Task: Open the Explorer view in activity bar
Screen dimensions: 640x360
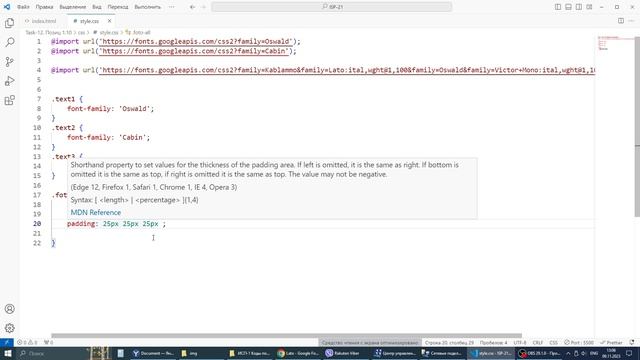Action: pos(9,23)
